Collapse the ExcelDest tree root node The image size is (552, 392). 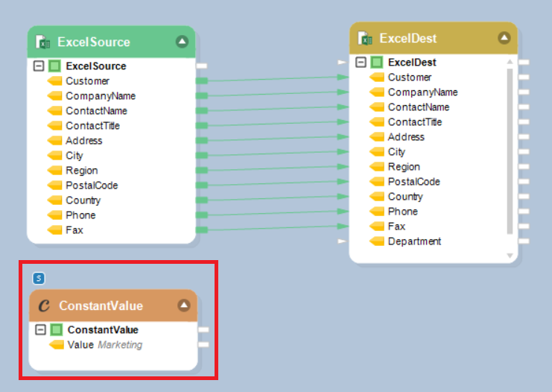coord(361,63)
